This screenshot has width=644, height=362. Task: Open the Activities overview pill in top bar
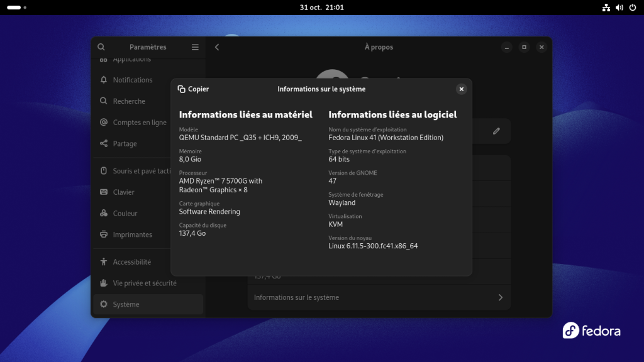click(x=14, y=8)
